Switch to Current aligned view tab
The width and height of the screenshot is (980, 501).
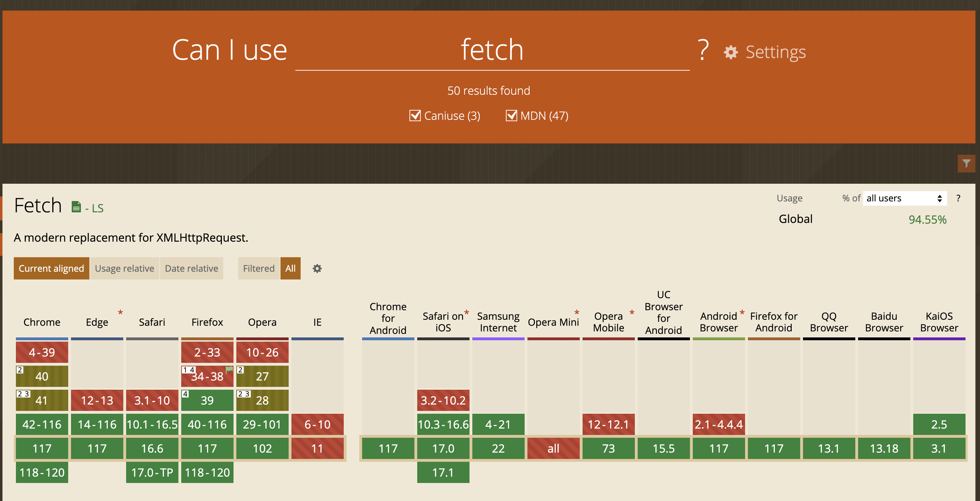pyautogui.click(x=51, y=268)
